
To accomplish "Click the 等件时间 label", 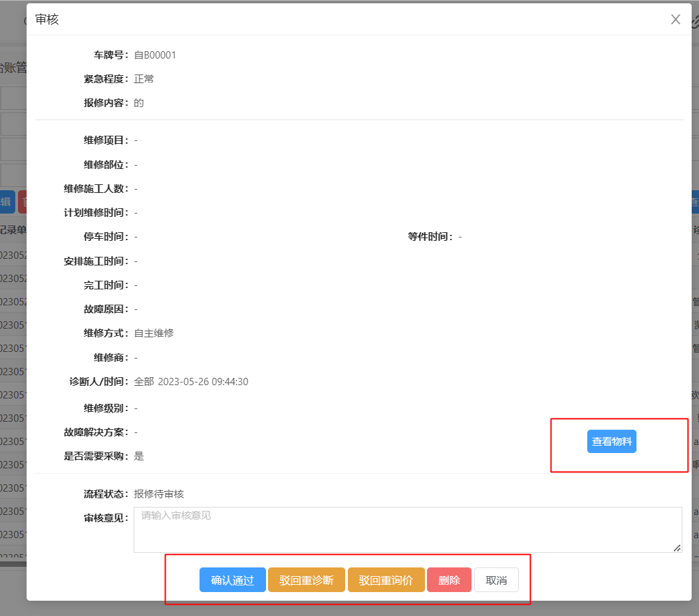I will pos(430,237).
